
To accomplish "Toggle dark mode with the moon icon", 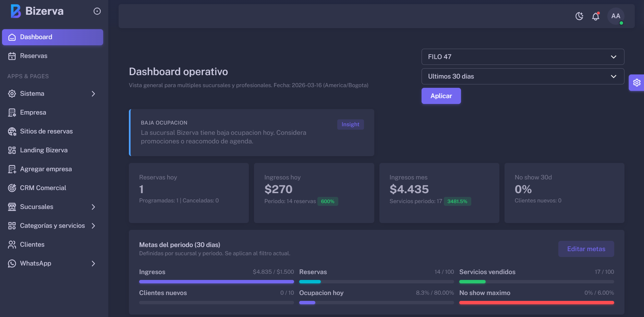I will (x=579, y=16).
